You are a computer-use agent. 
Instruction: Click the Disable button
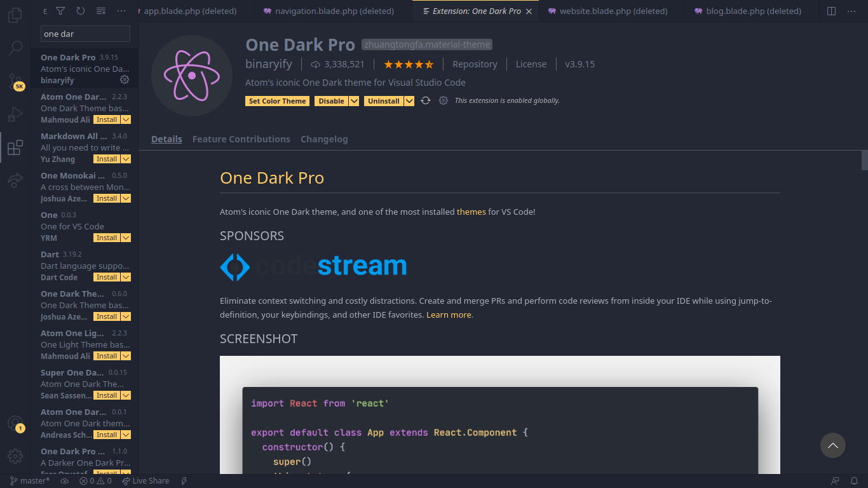click(331, 101)
